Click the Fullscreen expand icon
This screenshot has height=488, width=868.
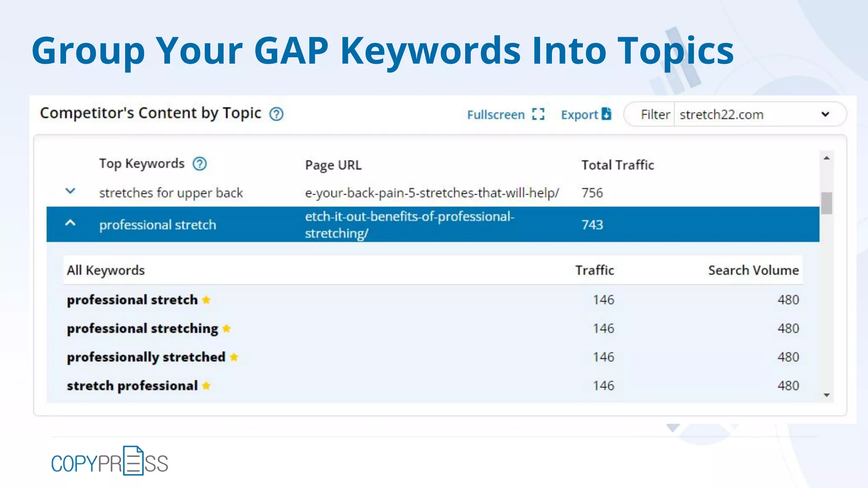[x=538, y=114]
